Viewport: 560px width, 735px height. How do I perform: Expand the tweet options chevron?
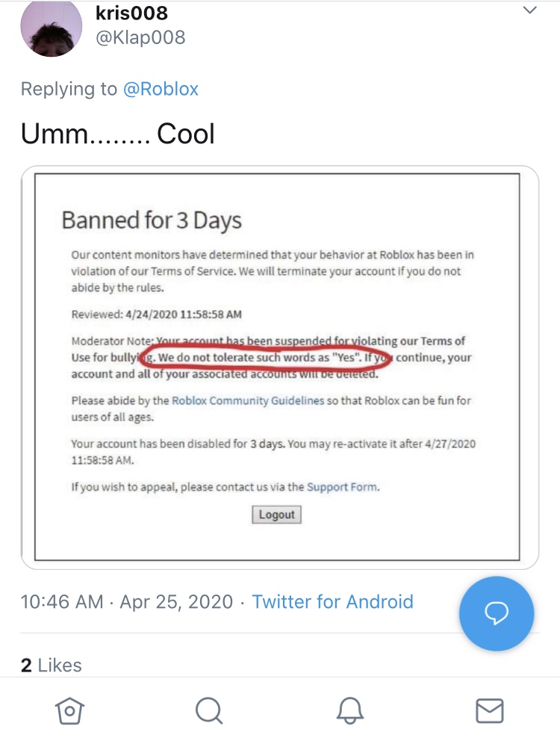(x=529, y=10)
